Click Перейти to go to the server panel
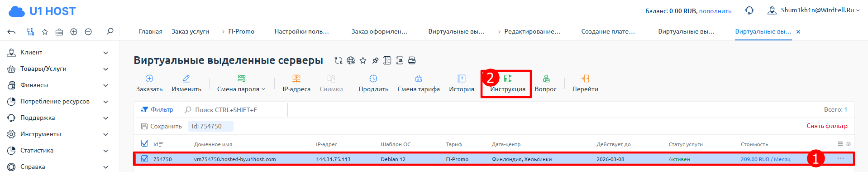Viewport: 868px width, 172px height. (x=585, y=84)
